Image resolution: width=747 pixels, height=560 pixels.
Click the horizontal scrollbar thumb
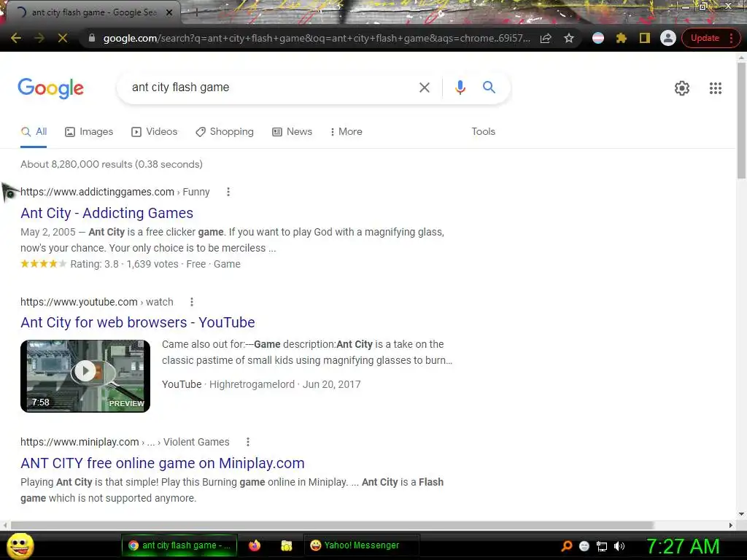(x=333, y=525)
